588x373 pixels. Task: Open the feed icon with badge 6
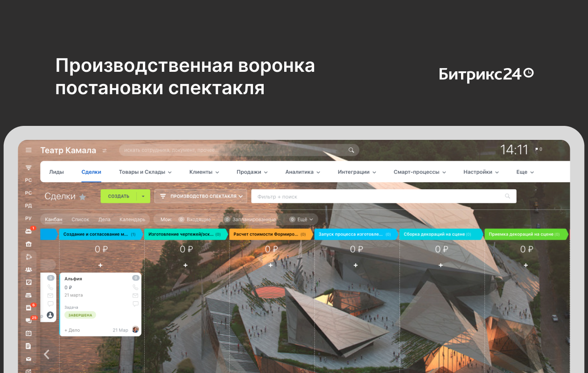(28, 308)
